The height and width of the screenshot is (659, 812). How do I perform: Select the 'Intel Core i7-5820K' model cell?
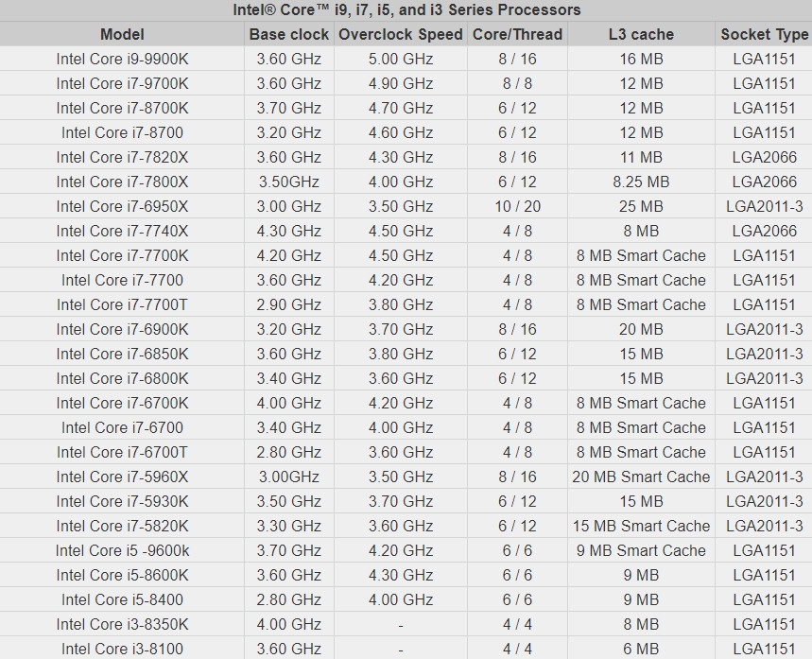point(122,527)
